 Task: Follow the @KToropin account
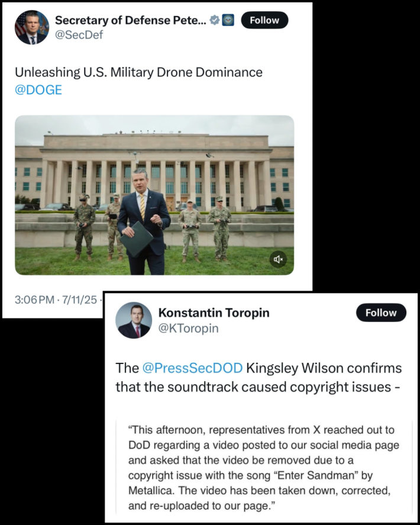tap(381, 313)
